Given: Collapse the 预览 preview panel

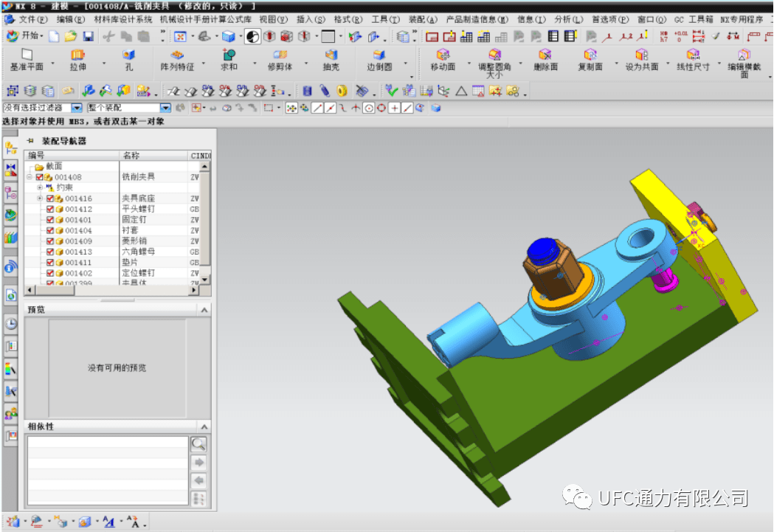Looking at the screenshot, I should point(204,310).
